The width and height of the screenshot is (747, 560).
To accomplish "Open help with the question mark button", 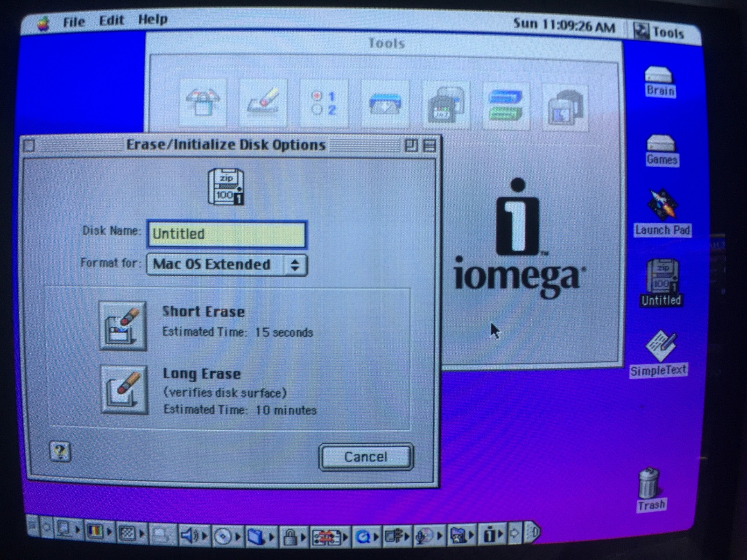I will pos(60,451).
